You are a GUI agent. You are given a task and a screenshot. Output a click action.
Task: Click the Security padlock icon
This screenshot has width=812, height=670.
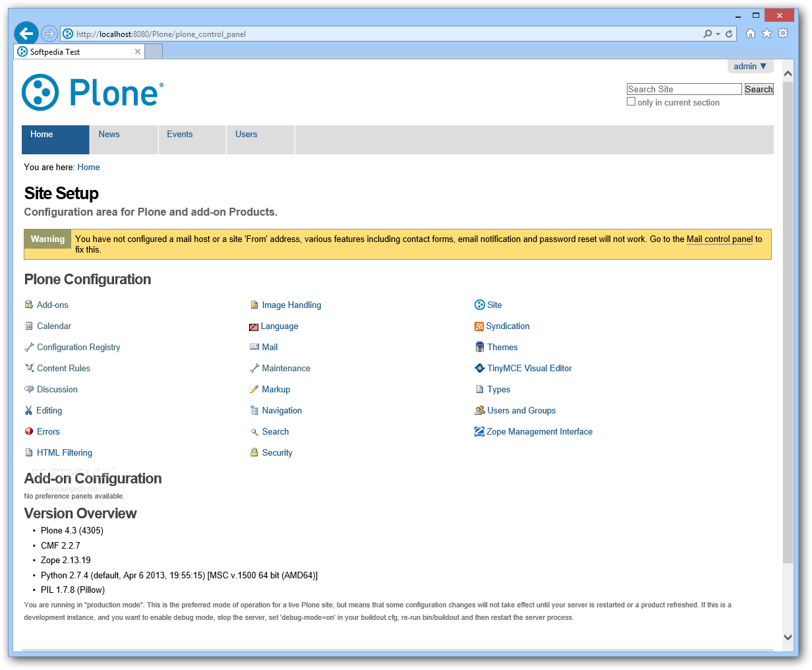tap(254, 452)
